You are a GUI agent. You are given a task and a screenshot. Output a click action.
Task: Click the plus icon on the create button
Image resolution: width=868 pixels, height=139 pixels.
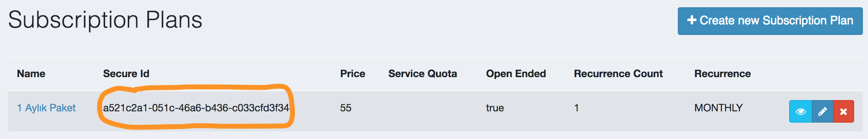click(692, 20)
